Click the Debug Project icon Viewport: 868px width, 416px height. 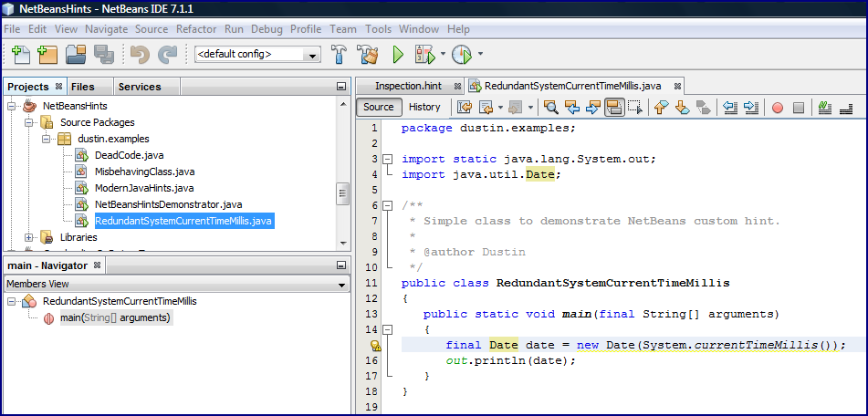(x=425, y=54)
